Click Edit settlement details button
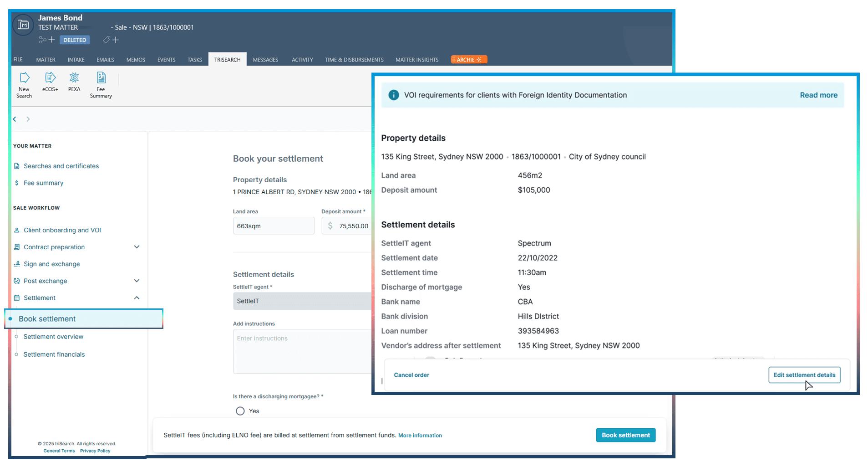 [804, 375]
